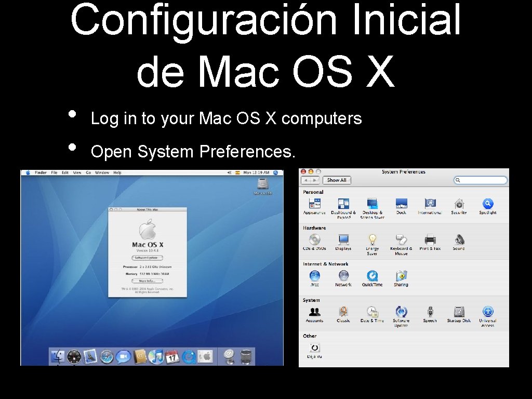Open Displays preferences
This screenshot has width=532, height=399.
[343, 242]
